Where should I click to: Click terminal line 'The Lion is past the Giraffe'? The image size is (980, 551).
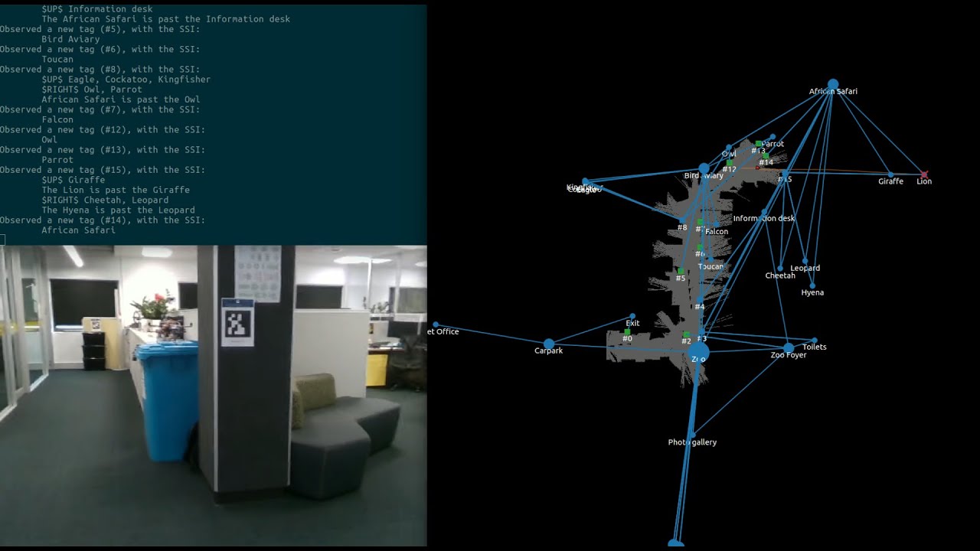[116, 190]
